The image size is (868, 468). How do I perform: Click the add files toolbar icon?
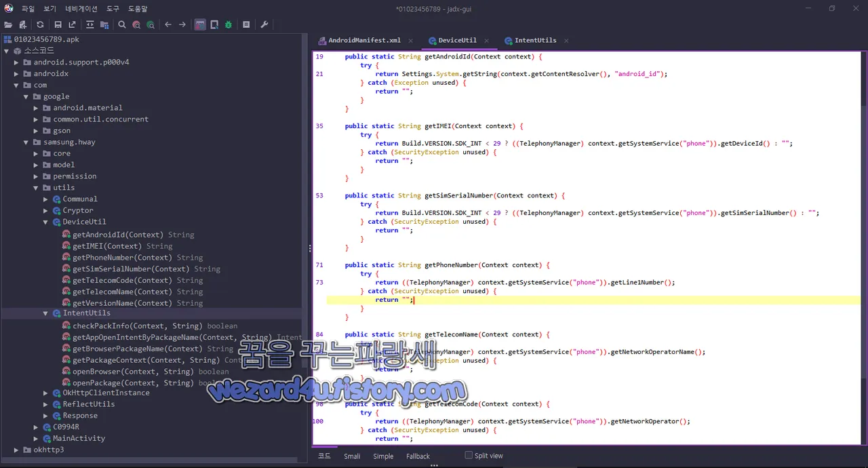click(x=22, y=24)
